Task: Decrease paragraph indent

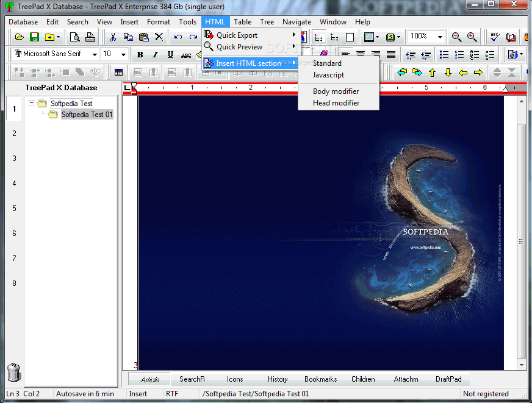Action: [x=411, y=55]
